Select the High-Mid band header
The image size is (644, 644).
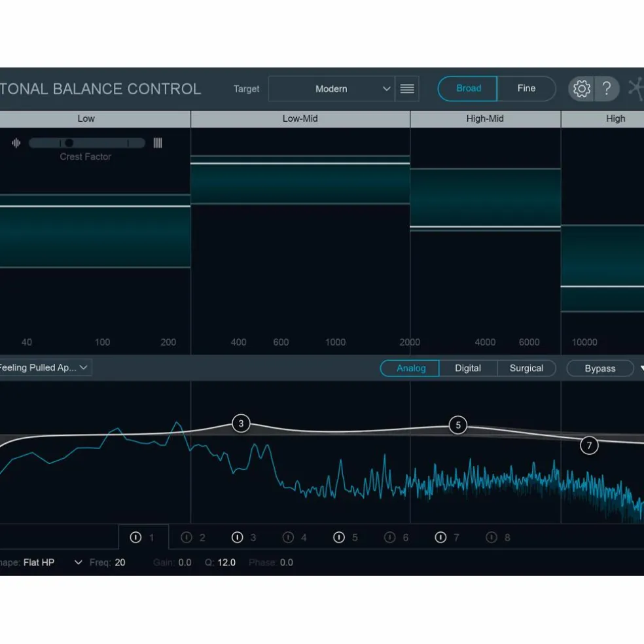[x=485, y=118]
